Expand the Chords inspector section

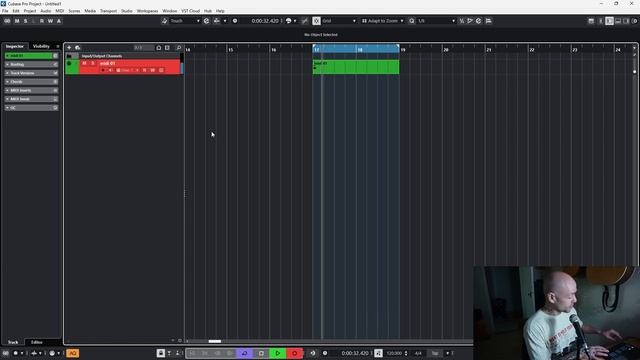coord(31,82)
